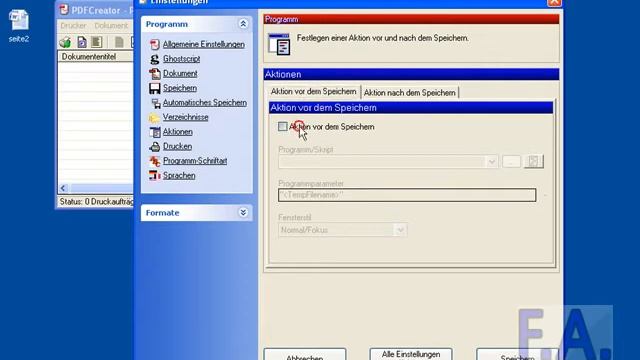Open Allgemeine Einstellungen link
The height and width of the screenshot is (360, 640).
[x=204, y=44]
